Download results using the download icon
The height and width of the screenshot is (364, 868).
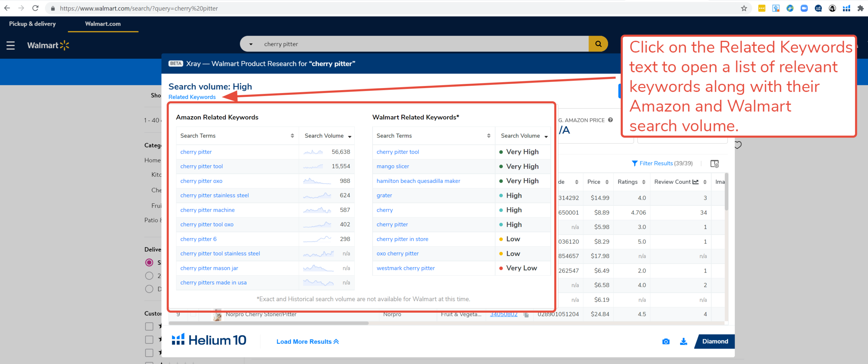coord(683,341)
